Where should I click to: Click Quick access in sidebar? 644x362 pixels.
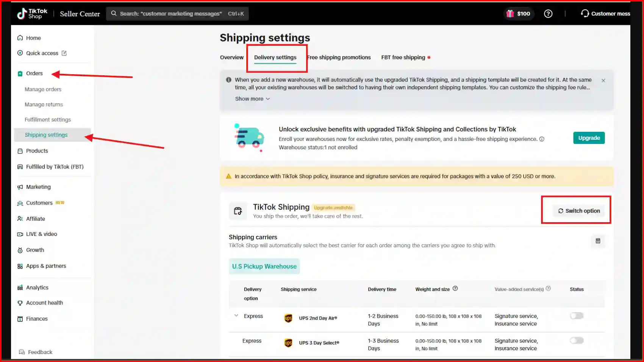42,53
